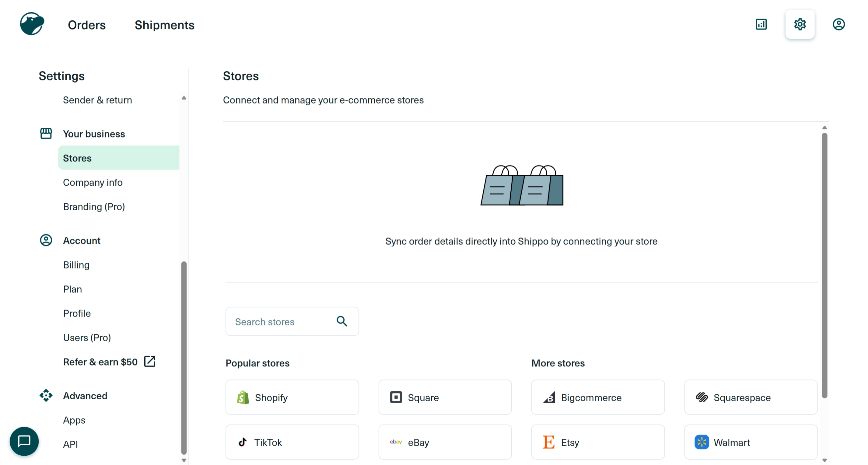Open the Refer & earn $50 link
Image resolution: width=868 pixels, height=465 pixels.
click(x=101, y=362)
